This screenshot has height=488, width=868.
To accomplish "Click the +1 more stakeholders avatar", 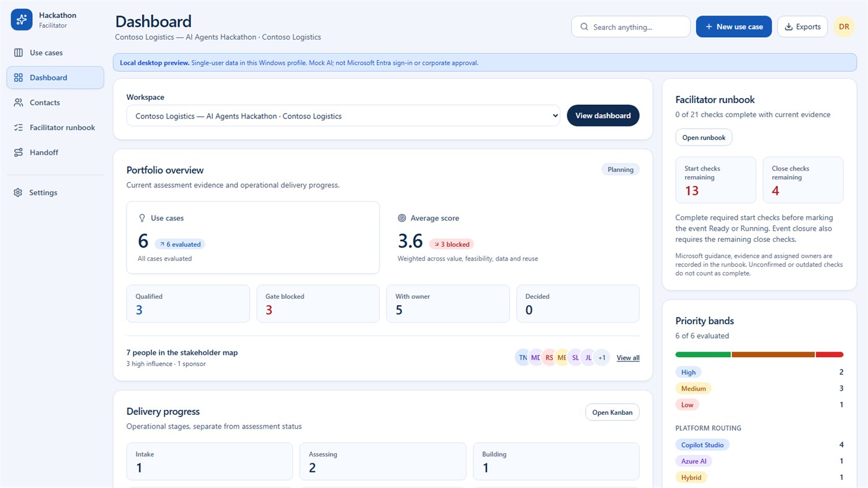I will [x=602, y=357].
